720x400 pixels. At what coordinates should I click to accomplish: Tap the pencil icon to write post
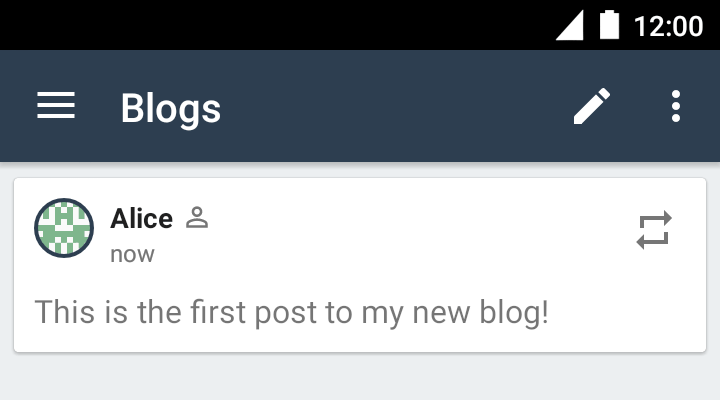pyautogui.click(x=592, y=106)
